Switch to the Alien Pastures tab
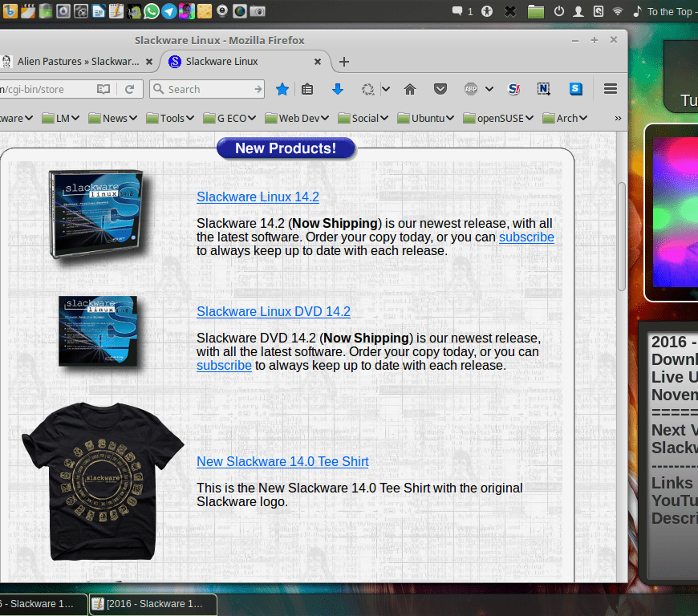 (x=76, y=62)
